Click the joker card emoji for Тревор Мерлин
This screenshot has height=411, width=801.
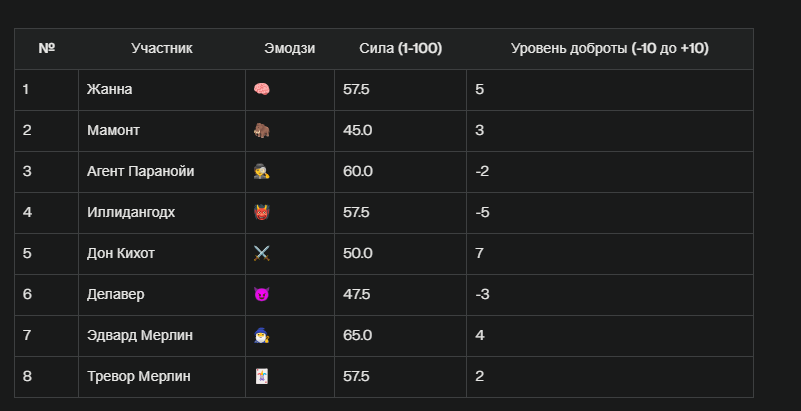[262, 376]
